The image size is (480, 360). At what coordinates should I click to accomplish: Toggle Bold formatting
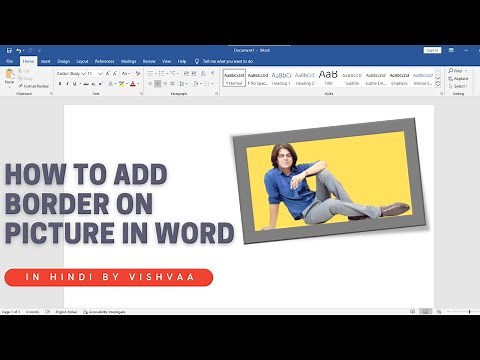[x=60, y=84]
